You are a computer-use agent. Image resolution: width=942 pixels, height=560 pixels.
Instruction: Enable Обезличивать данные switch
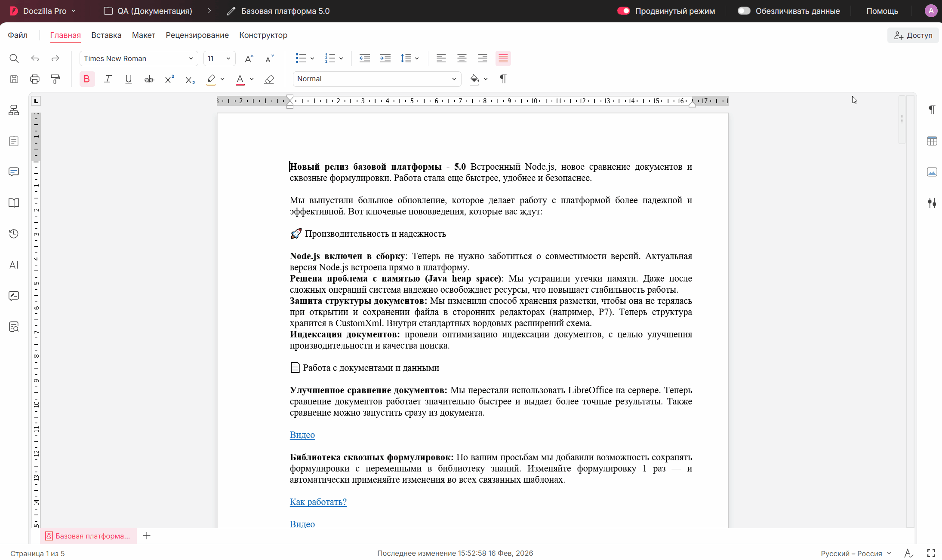coord(744,11)
